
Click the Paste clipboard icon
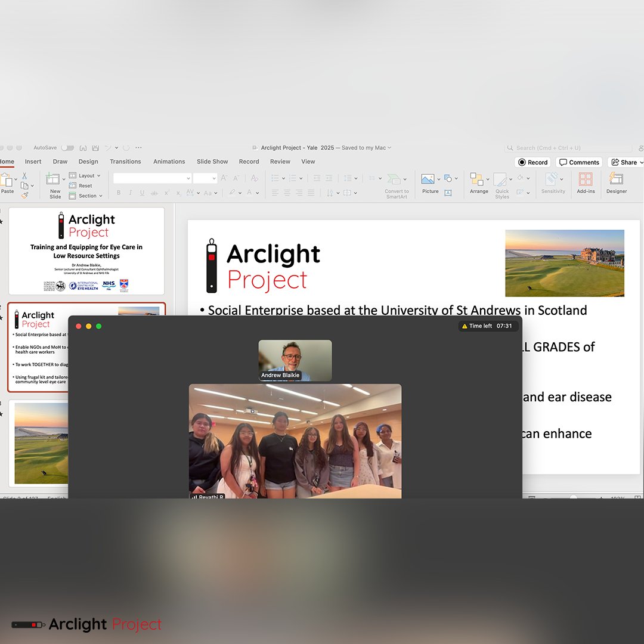click(7, 179)
